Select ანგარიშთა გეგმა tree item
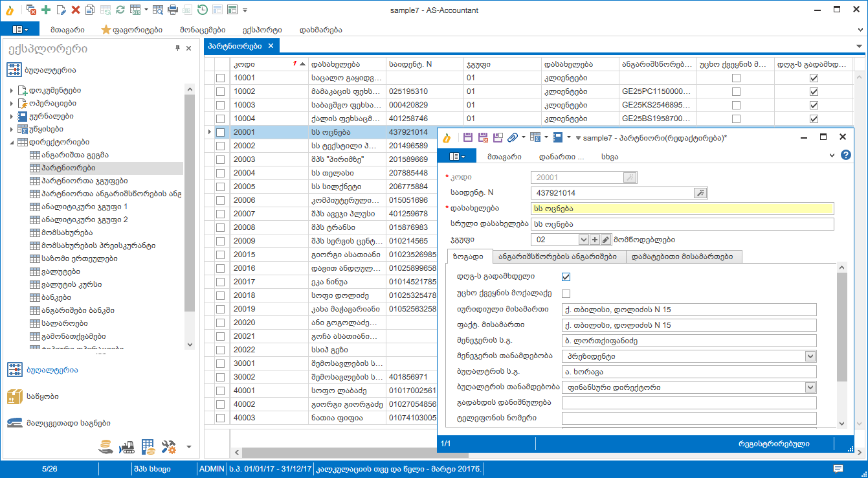868x478 pixels. (x=74, y=155)
